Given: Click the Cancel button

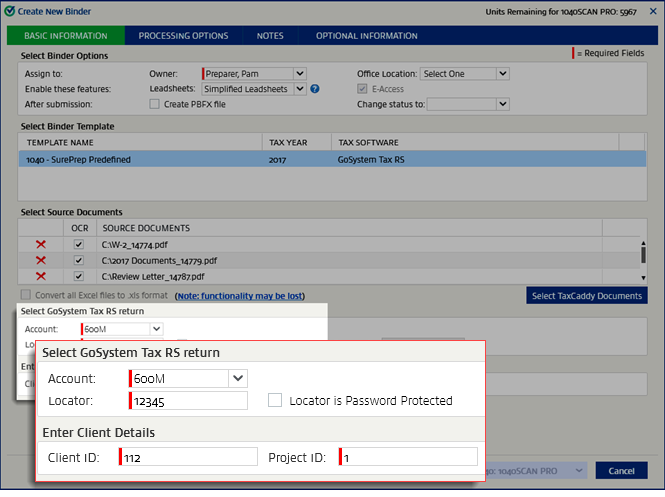Looking at the screenshot, I should [621, 470].
